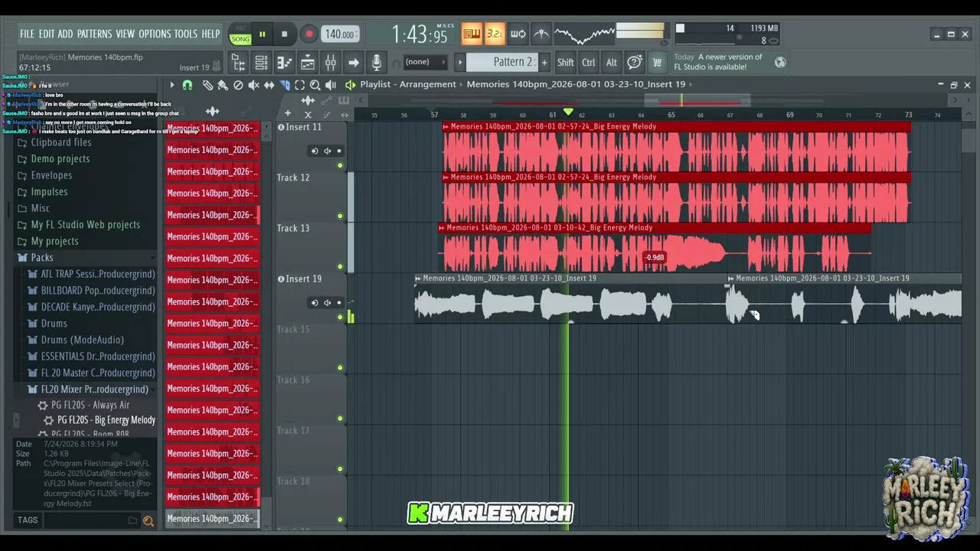Select the playlist Mute tool

coord(253,85)
